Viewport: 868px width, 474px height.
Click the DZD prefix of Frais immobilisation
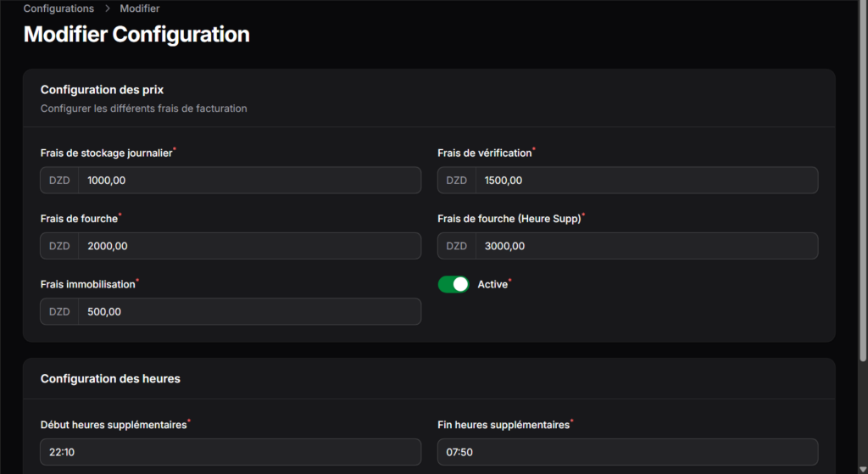[59, 311]
